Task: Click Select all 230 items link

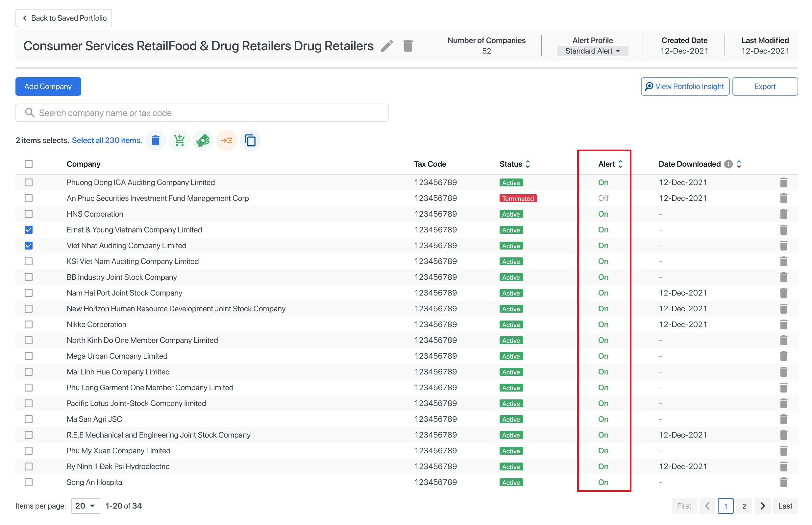Action: pyautogui.click(x=107, y=140)
